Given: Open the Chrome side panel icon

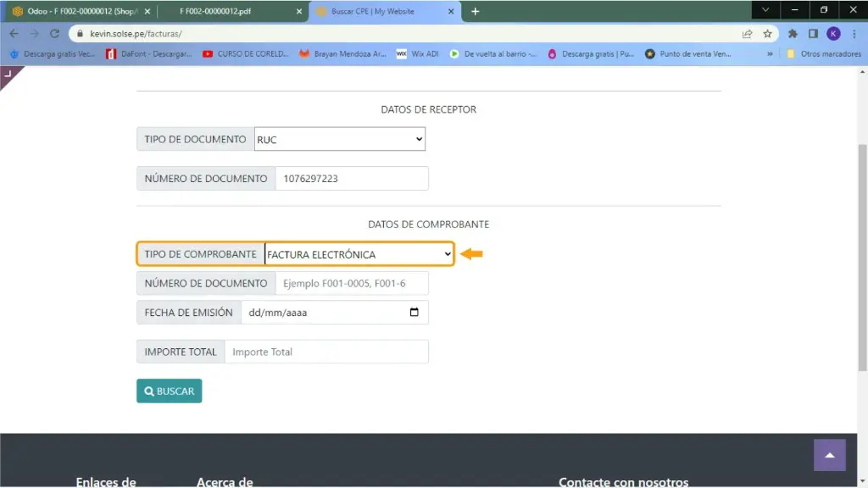Looking at the screenshot, I should pos(813,34).
